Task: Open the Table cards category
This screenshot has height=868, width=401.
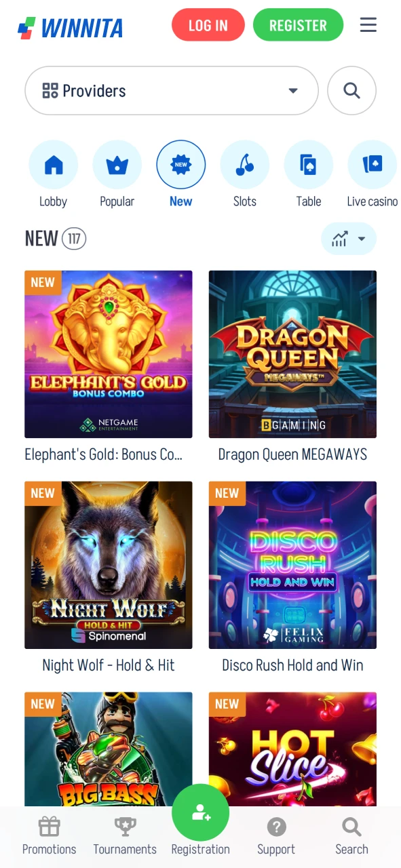Action: [309, 164]
